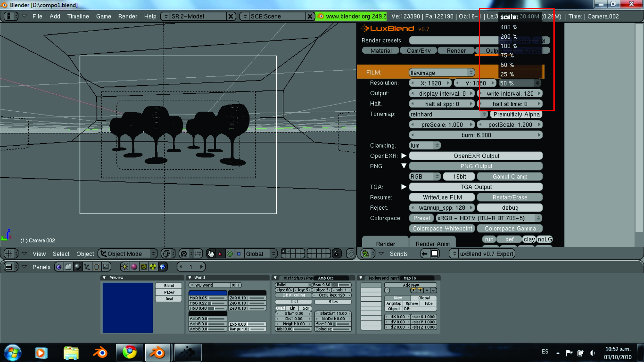This screenshot has width=644, height=362.
Task: Open the Add menu
Action: pyautogui.click(x=55, y=16)
